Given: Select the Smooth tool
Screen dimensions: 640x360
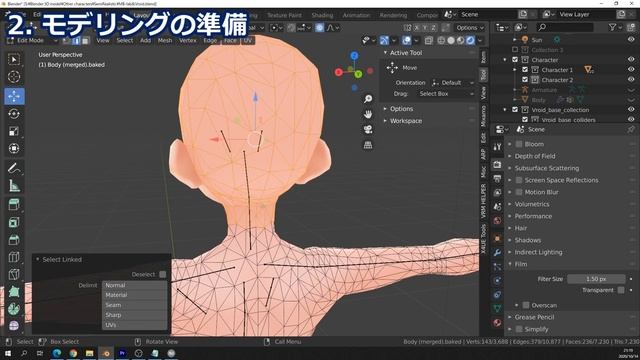Looking at the screenshot, I should point(14,326).
